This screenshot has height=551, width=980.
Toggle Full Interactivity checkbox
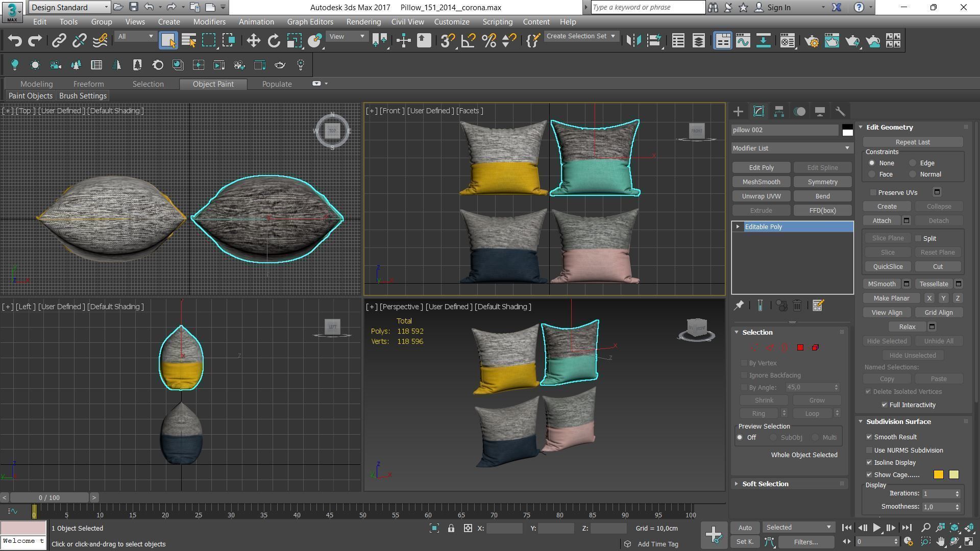[x=885, y=405]
